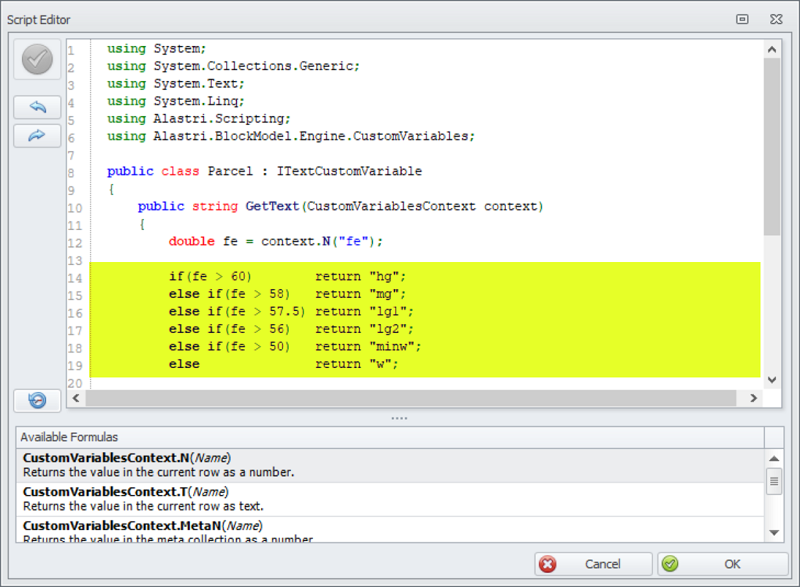Click the redo arrow button
800x587 pixels.
(37, 136)
